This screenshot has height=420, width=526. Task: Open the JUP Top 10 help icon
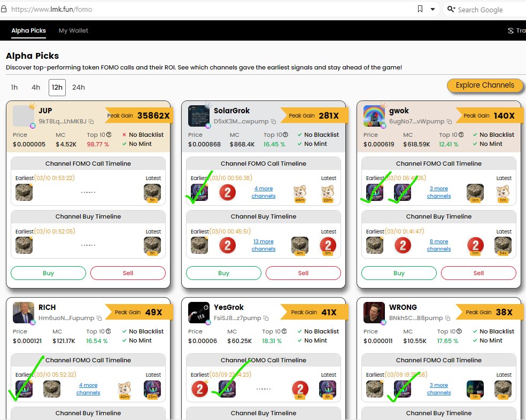point(109,135)
